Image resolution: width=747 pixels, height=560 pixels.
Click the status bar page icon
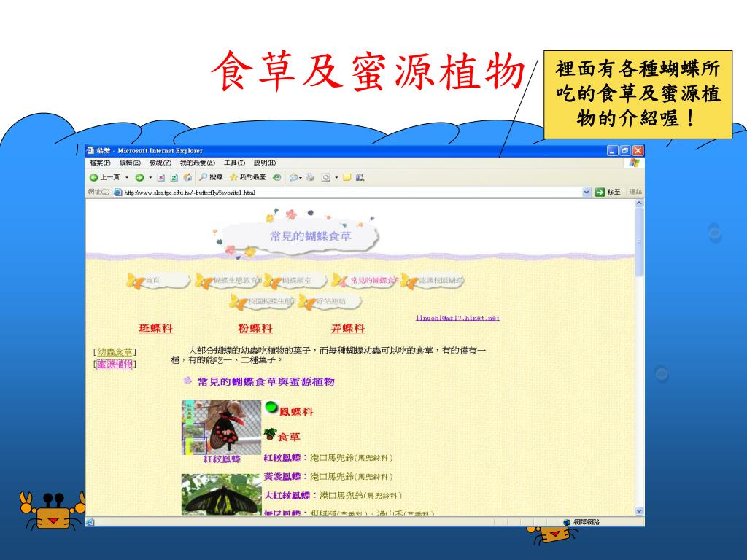pyautogui.click(x=90, y=522)
